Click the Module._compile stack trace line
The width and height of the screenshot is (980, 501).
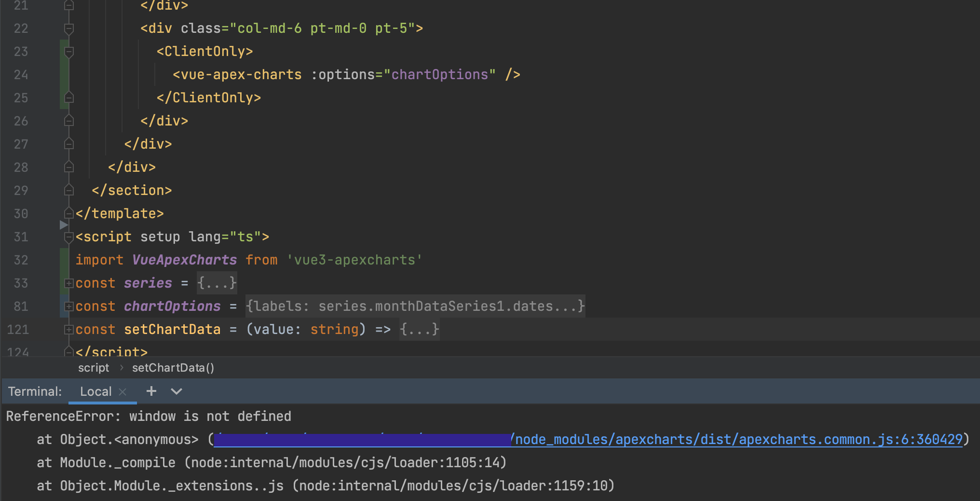click(272, 462)
